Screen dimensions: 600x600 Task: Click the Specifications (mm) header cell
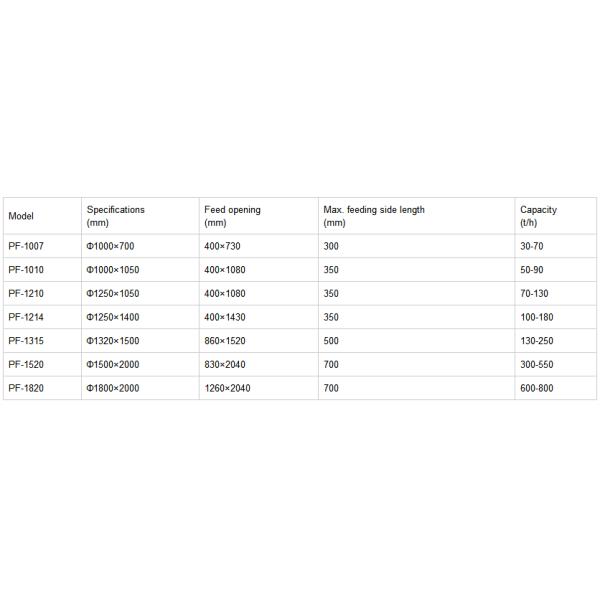(x=116, y=216)
